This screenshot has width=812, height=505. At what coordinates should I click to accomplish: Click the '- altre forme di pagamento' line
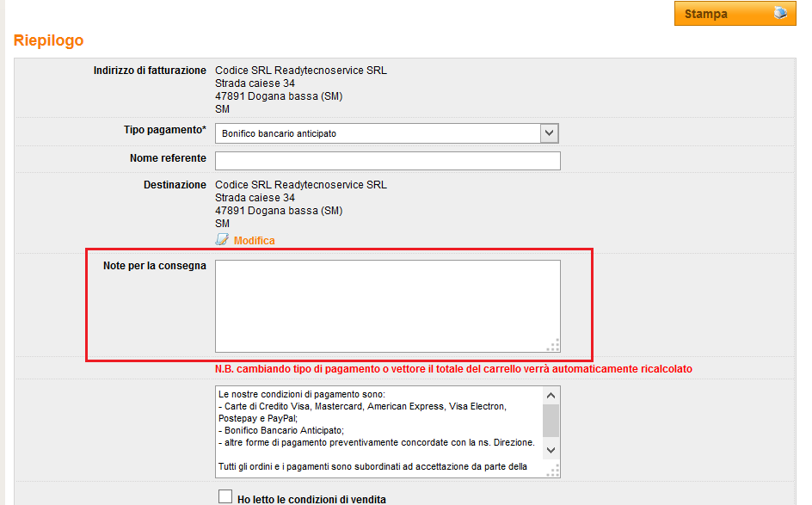(377, 442)
